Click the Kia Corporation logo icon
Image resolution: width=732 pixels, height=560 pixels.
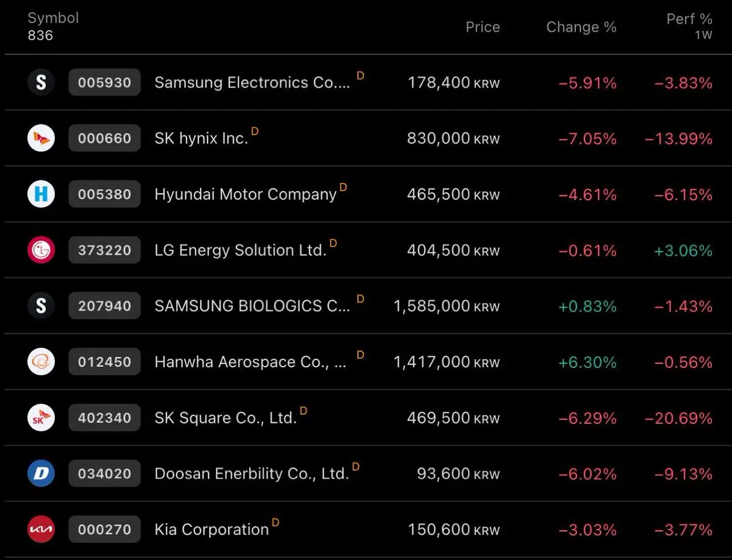click(x=41, y=529)
